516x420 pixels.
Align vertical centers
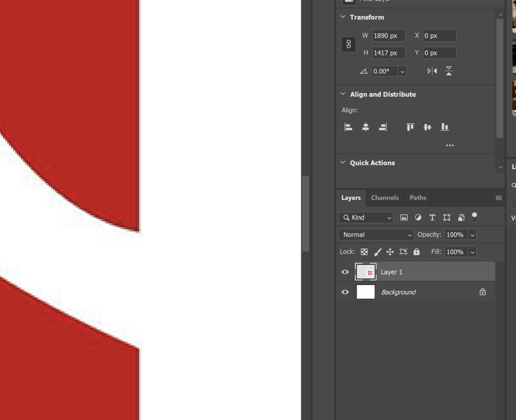coord(427,127)
